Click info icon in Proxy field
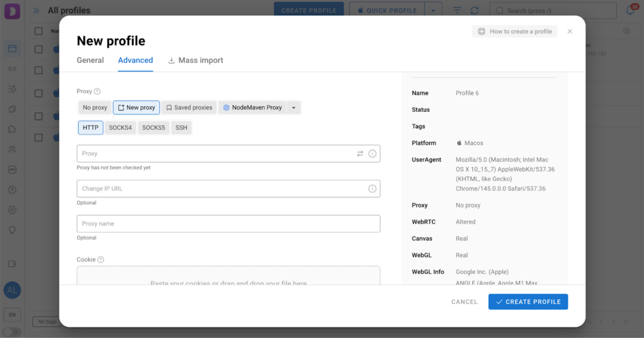Viewport: 644px width, 338px height. tap(372, 153)
